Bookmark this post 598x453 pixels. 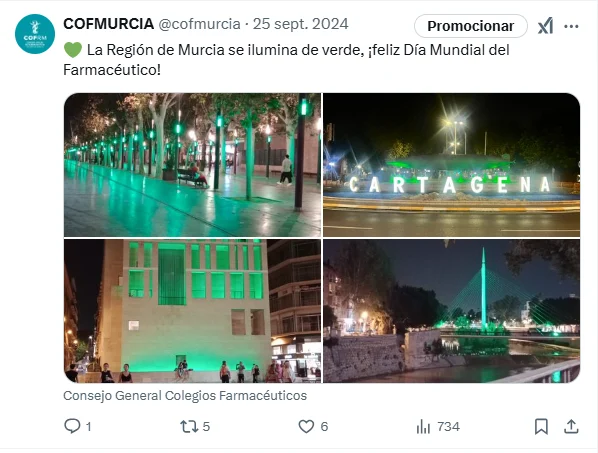pyautogui.click(x=541, y=426)
